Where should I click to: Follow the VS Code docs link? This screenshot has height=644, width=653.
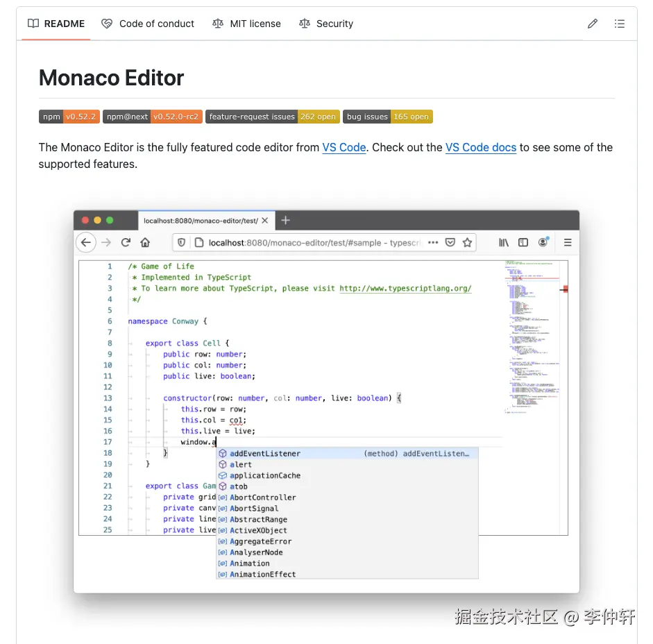(481, 147)
